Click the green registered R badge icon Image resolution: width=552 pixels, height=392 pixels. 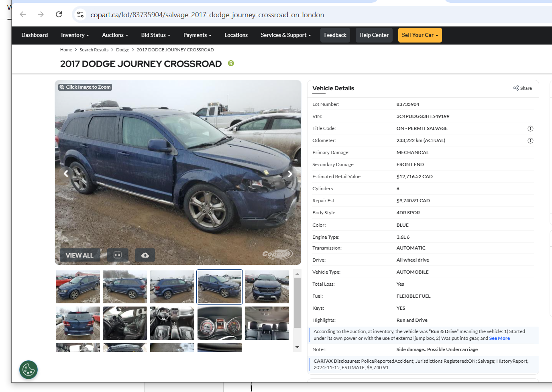231,63
